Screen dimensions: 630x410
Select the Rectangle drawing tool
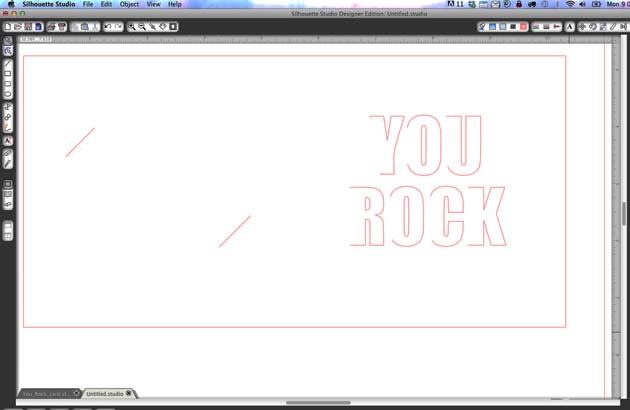tap(8, 74)
